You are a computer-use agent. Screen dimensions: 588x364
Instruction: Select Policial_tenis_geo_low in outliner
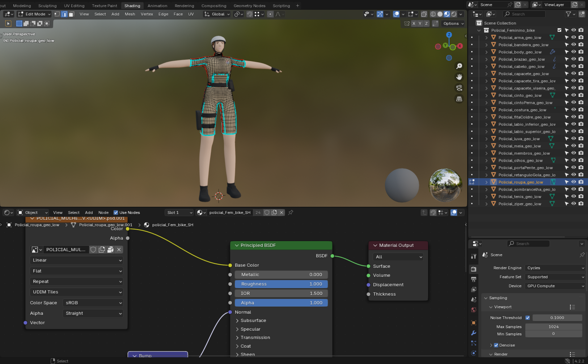(520, 197)
